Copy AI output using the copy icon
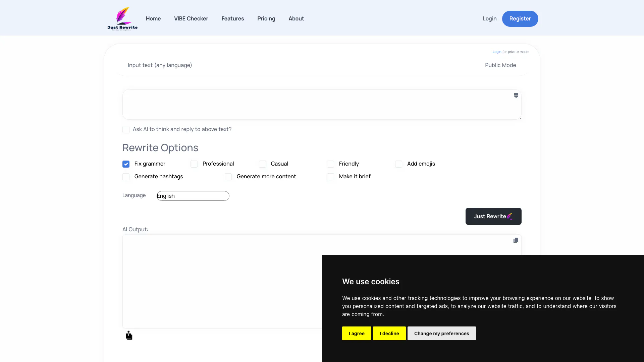The height and width of the screenshot is (362, 644). [516, 240]
